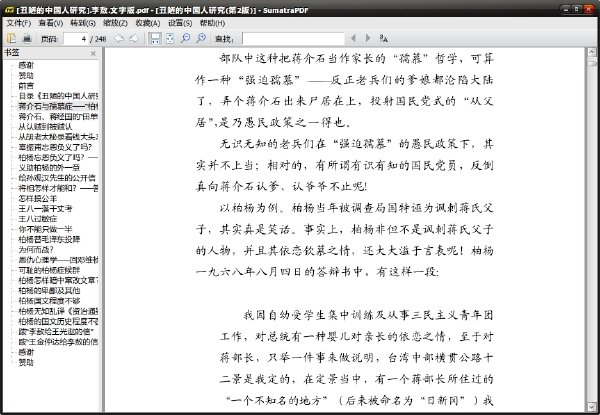Open the 从认贼到被贼认 bookmark

click(x=45, y=127)
